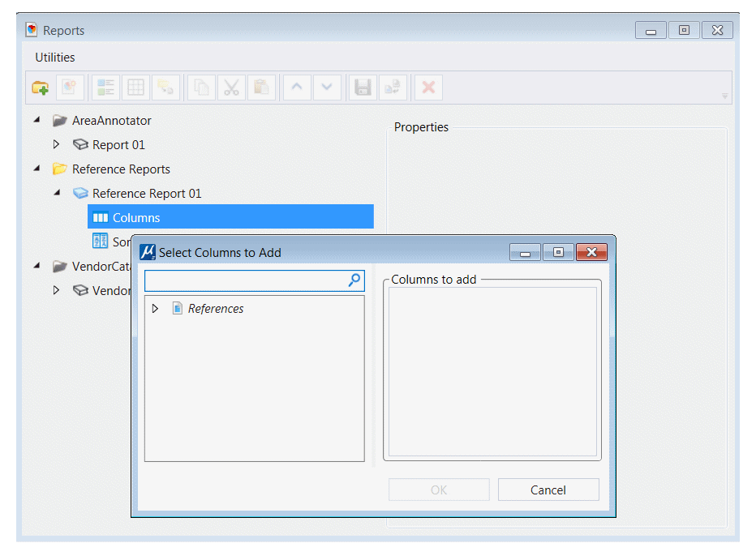Click the Import/Export documents toolbar icon
The height and width of the screenshot is (556, 756).
pyautogui.click(x=393, y=88)
